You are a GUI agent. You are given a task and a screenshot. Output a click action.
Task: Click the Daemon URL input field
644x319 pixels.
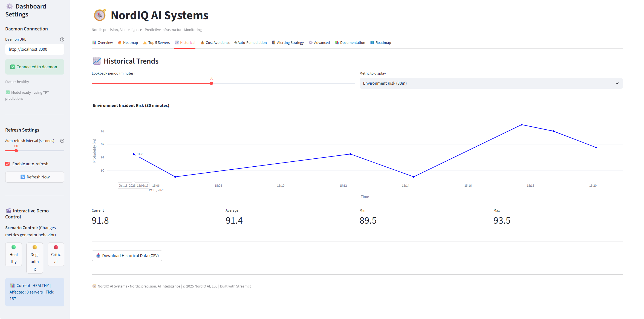click(34, 49)
